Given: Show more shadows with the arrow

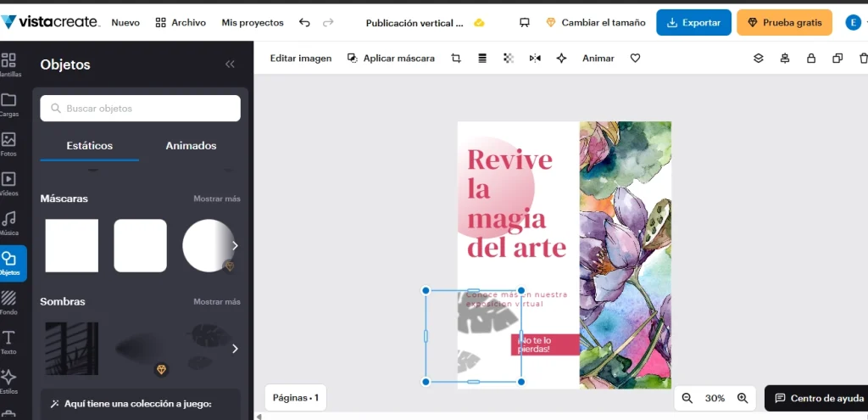Looking at the screenshot, I should [235, 348].
